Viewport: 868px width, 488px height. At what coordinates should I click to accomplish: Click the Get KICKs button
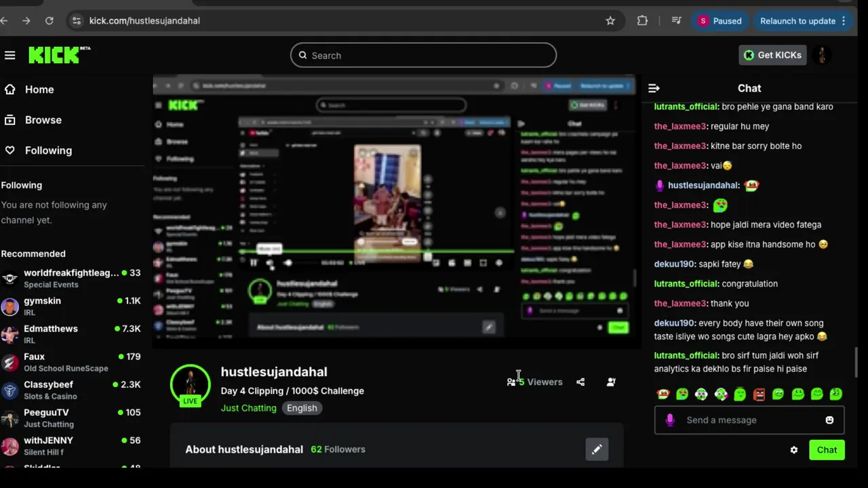pos(772,55)
